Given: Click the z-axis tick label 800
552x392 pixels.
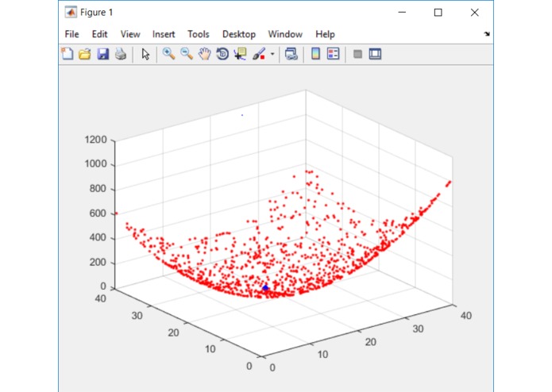Looking at the screenshot, I should click(98, 188).
